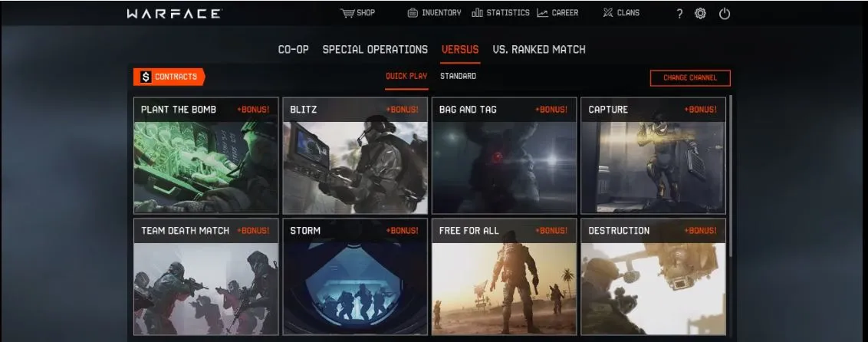Switch to Standard mode tab
Image resolution: width=868 pixels, height=342 pixels.
click(458, 77)
